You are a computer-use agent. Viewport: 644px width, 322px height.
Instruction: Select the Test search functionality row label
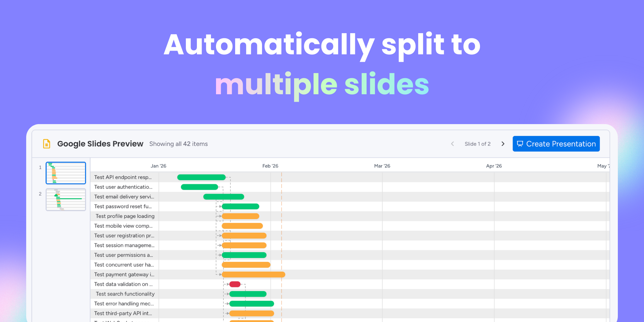(x=125, y=294)
